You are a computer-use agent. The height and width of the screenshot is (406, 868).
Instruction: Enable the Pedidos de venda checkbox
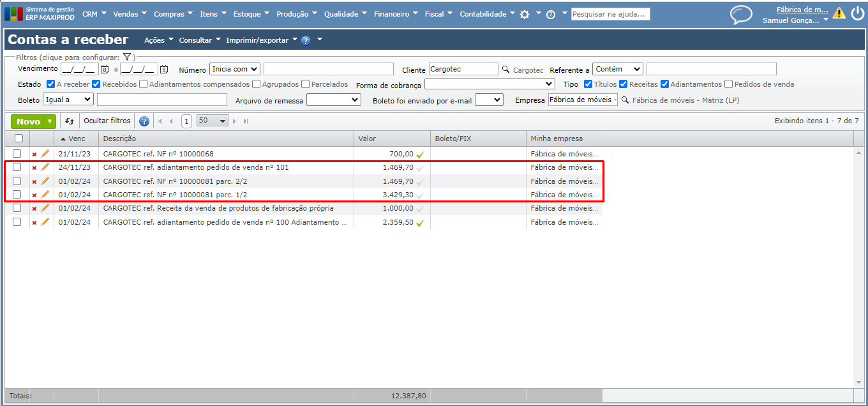pos(729,84)
